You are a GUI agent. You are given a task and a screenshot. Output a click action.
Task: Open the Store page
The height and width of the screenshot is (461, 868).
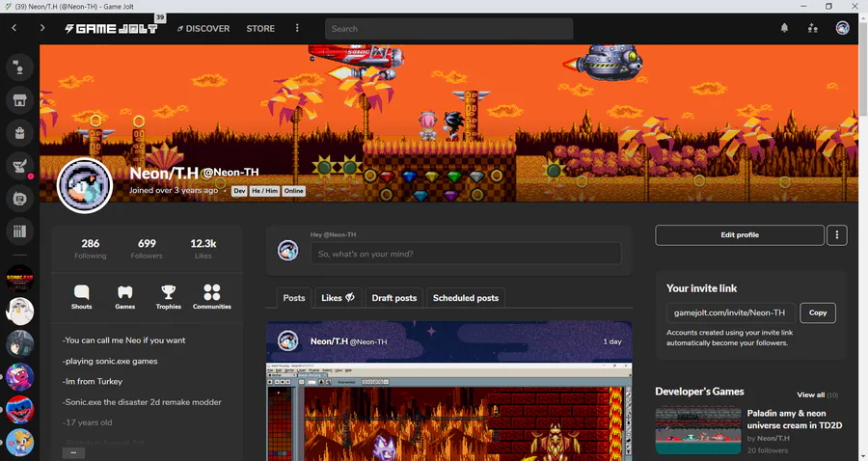click(260, 28)
